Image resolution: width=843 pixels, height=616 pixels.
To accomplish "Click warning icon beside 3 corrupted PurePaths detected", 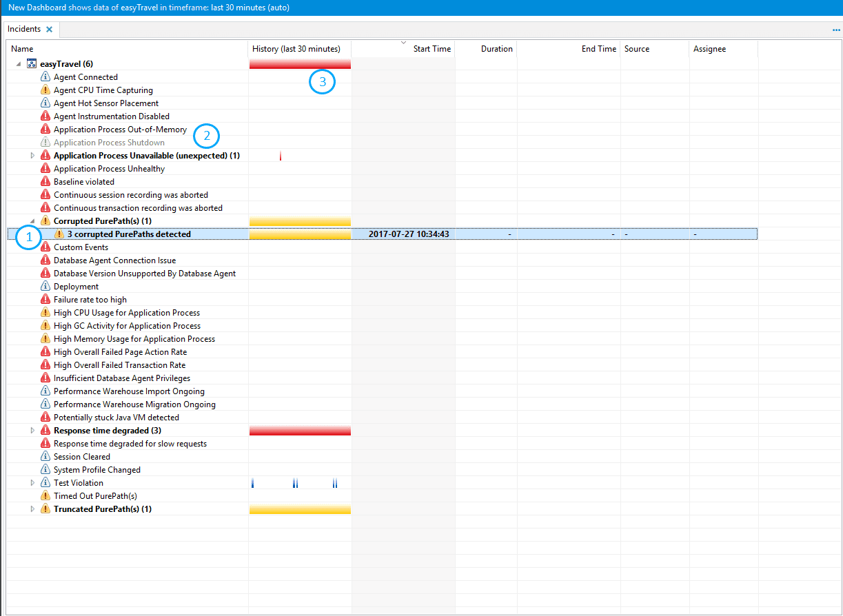I will [59, 234].
